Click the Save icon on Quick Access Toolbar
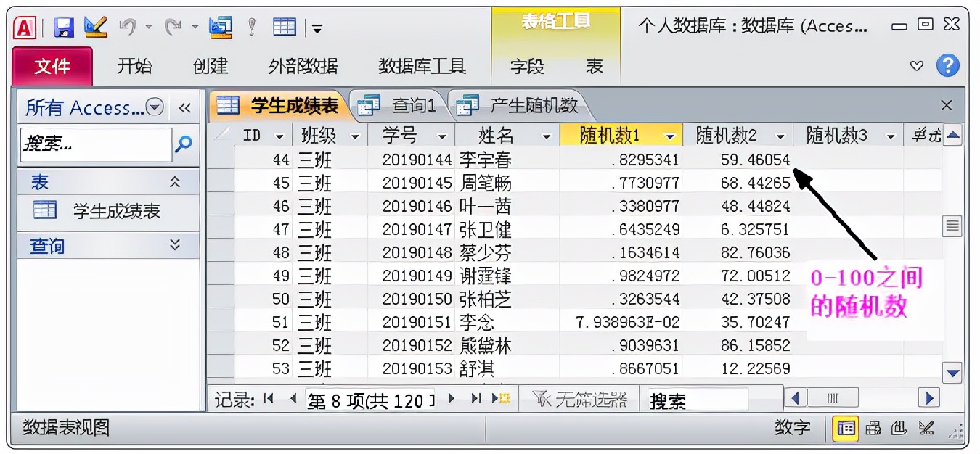 coord(64,27)
